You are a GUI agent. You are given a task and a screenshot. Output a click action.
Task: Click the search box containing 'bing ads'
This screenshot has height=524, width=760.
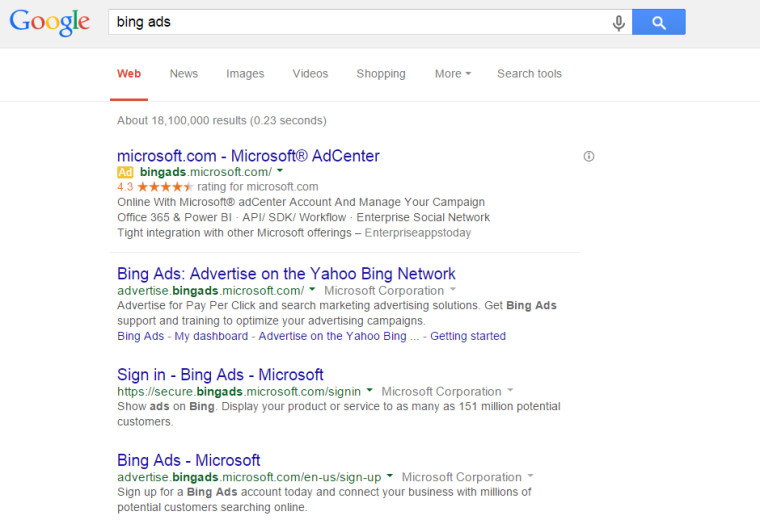pyautogui.click(x=360, y=22)
